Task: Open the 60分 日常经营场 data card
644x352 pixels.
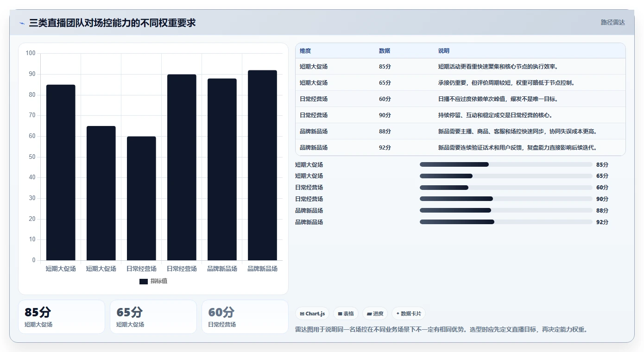Action: click(x=245, y=317)
